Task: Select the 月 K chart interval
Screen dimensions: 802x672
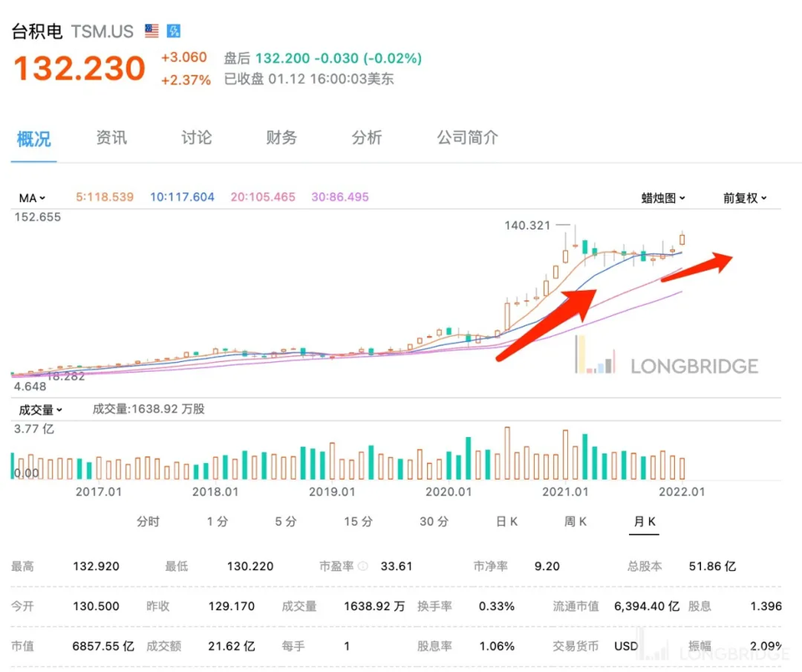Action: click(644, 522)
